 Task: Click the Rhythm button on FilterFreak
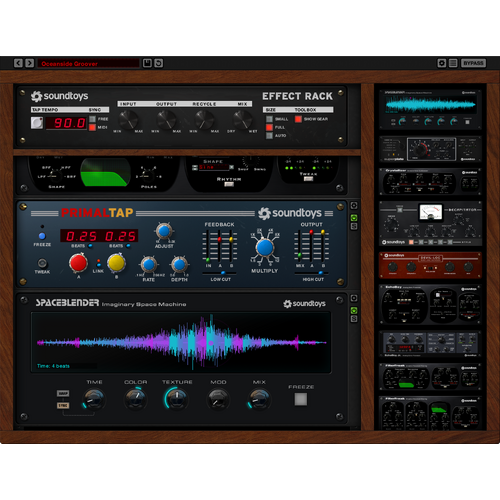pyautogui.click(x=229, y=184)
